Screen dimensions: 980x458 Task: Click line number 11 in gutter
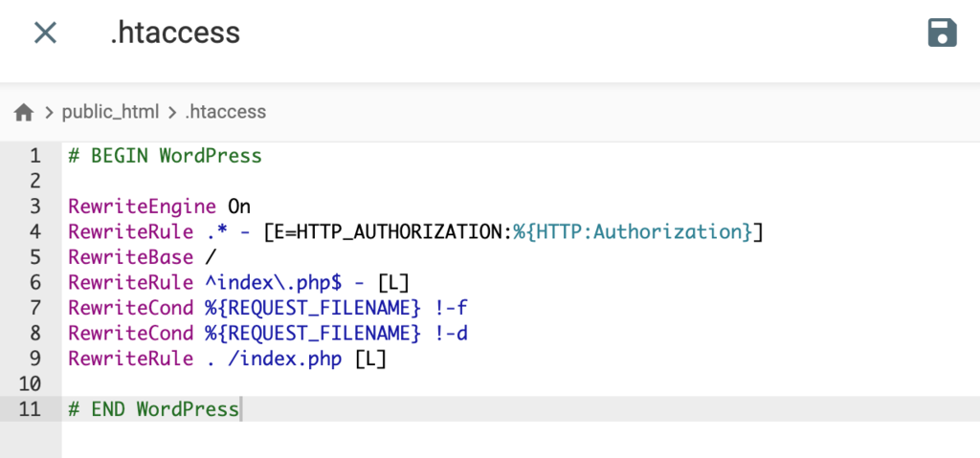[30, 409]
